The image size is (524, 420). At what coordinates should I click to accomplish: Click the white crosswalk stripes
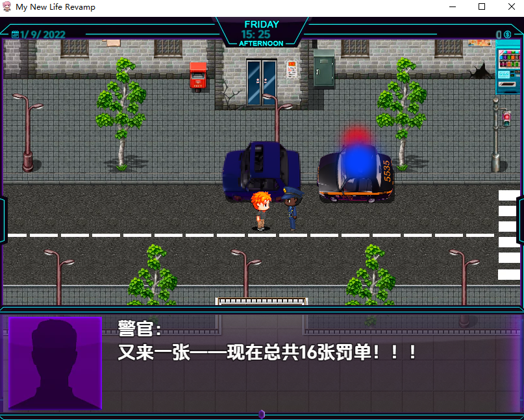[x=508, y=234]
